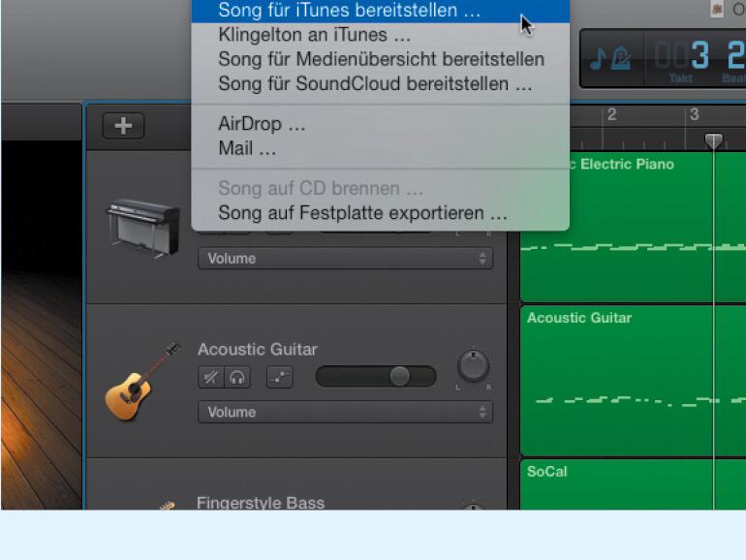746x560 pixels.
Task: Click the Add Track plus button
Action: click(x=123, y=126)
